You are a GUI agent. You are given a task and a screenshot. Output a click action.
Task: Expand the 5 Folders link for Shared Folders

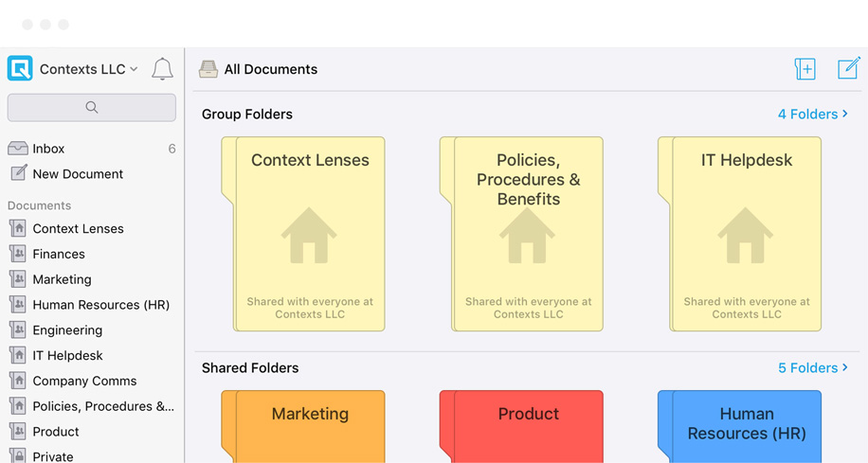click(813, 368)
